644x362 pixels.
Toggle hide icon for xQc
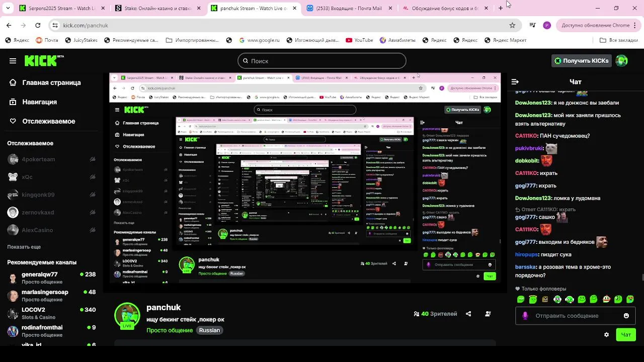coord(93,177)
